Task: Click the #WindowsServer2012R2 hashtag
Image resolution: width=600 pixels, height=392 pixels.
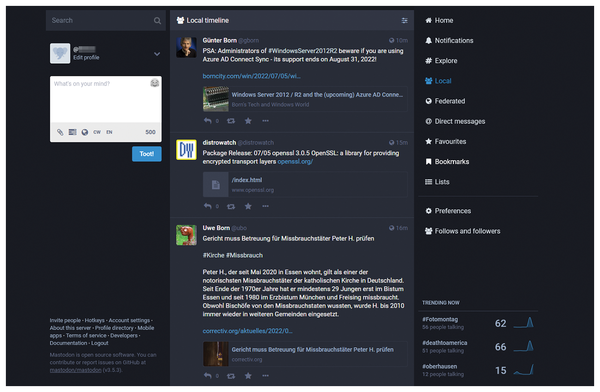Action: 302,51
